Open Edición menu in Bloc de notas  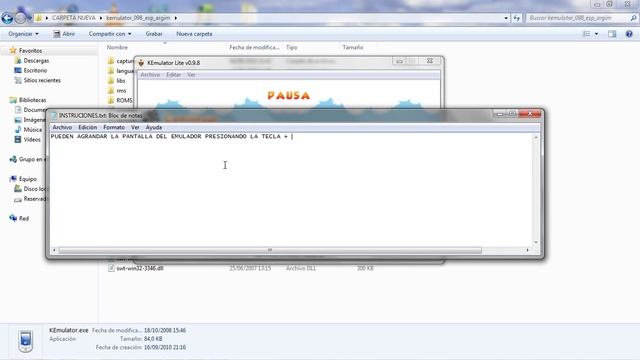(x=88, y=127)
